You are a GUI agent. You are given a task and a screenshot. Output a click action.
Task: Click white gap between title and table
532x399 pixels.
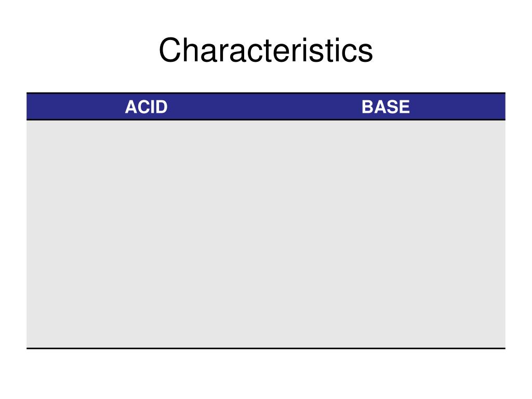266,78
